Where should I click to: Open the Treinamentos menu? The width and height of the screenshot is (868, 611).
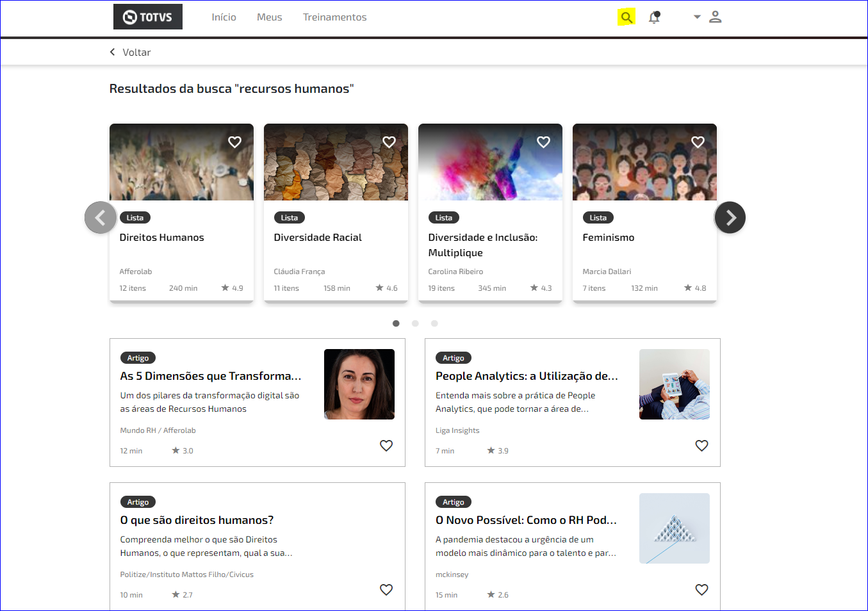(x=335, y=17)
